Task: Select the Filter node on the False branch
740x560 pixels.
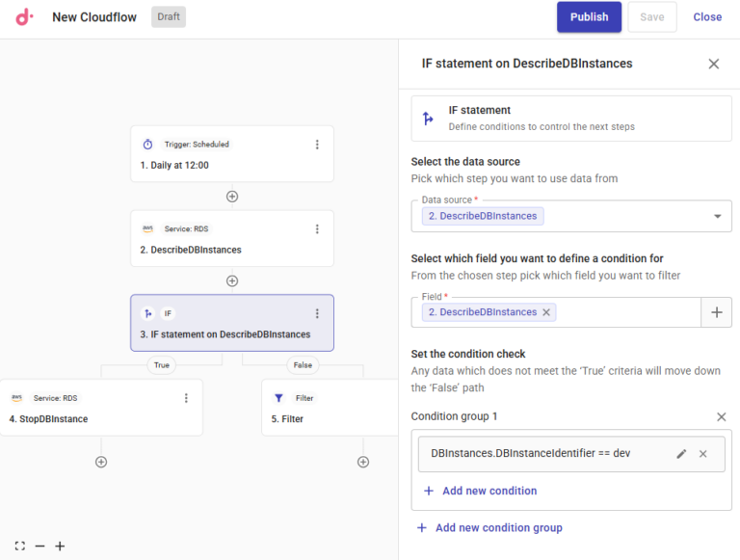Action: (330, 408)
